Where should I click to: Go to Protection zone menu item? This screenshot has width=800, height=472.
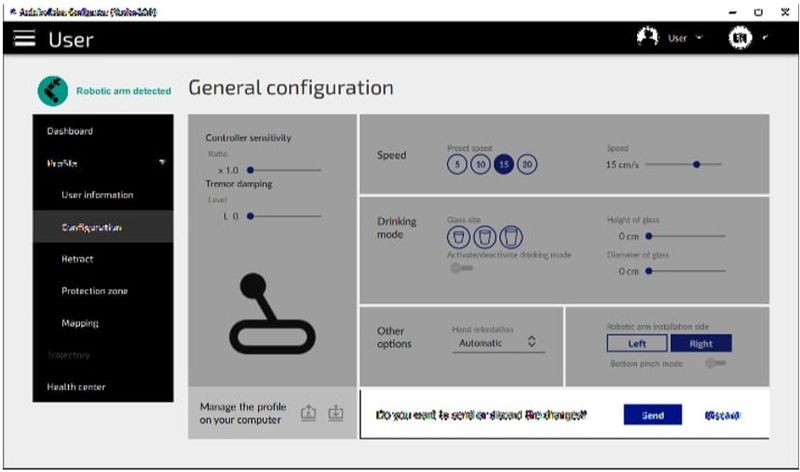tap(95, 291)
